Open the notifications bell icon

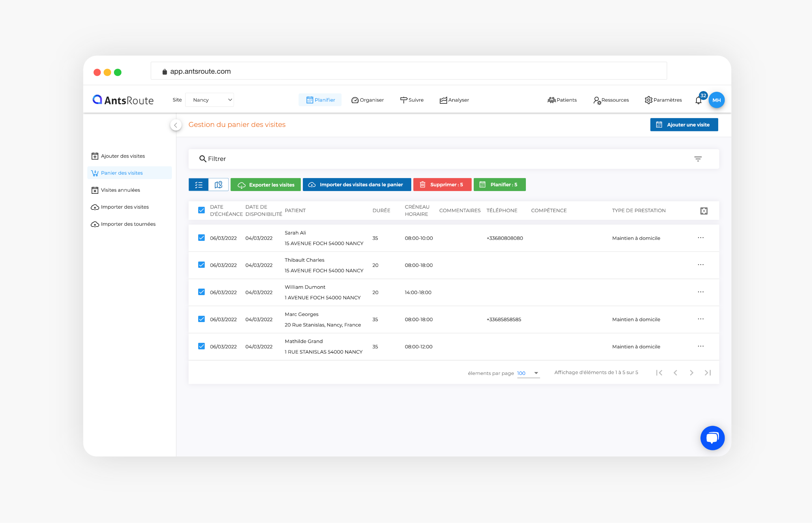coord(698,100)
